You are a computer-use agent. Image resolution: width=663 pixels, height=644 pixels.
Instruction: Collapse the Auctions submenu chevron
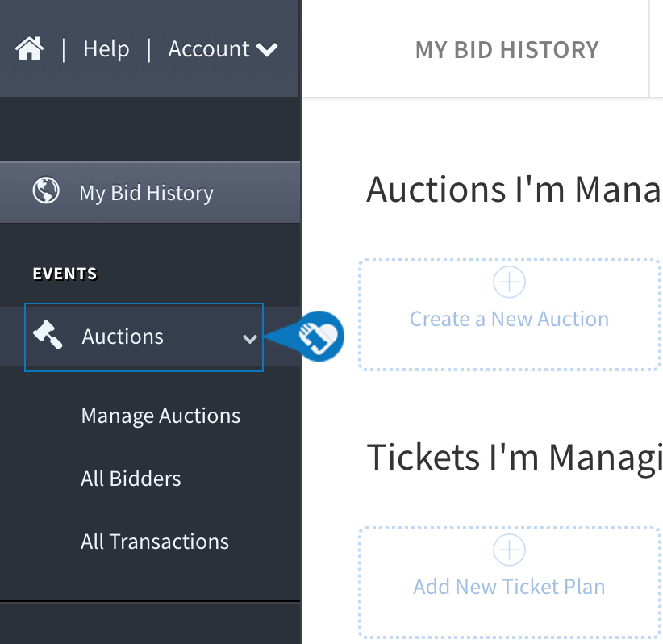(x=250, y=338)
